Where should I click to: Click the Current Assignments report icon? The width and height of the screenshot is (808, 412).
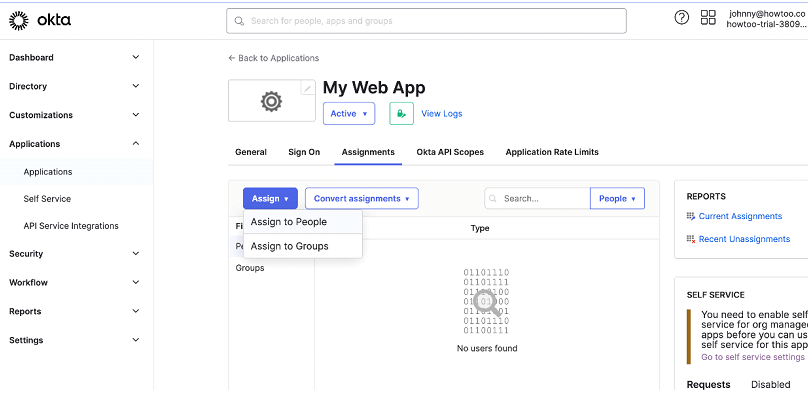[690, 216]
